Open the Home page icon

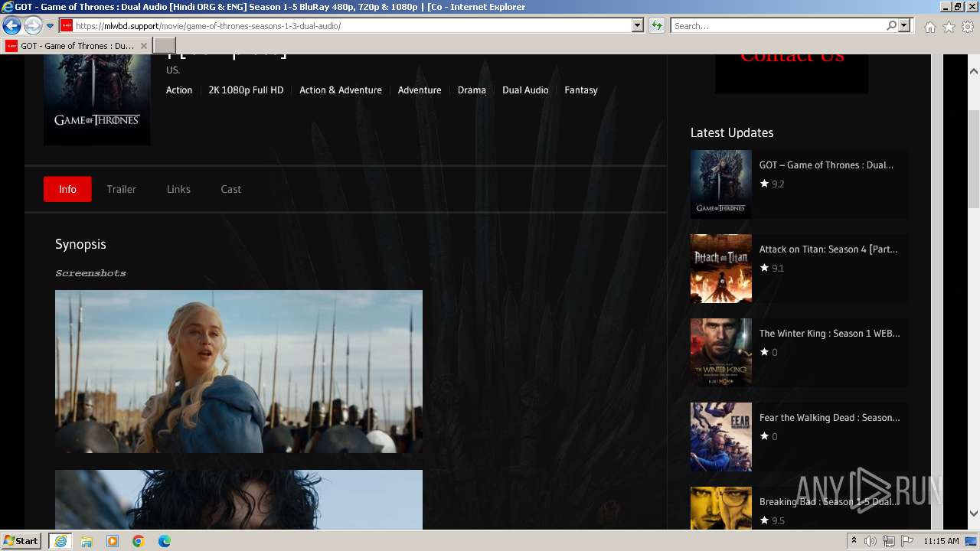[929, 27]
